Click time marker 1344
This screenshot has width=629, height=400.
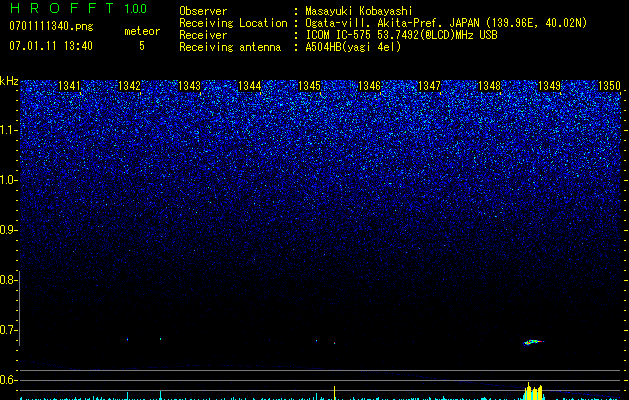(x=250, y=86)
